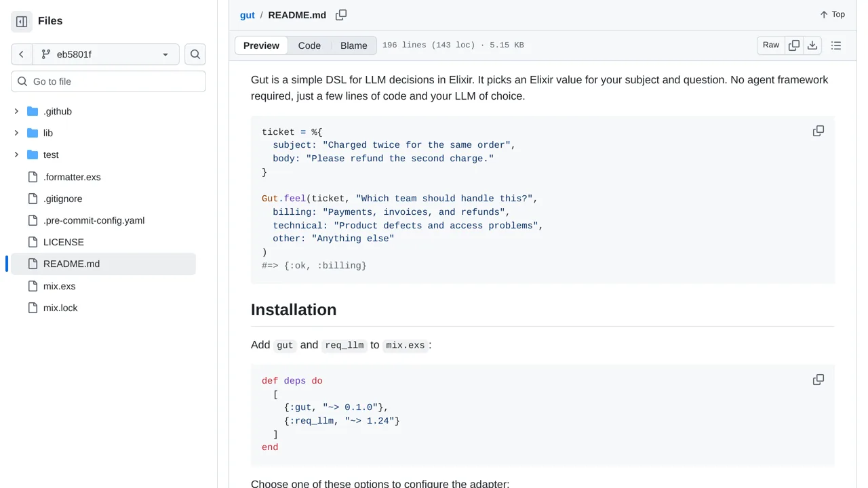Open the .gitignore file
Screen dimensions: 868x488
click(62, 199)
